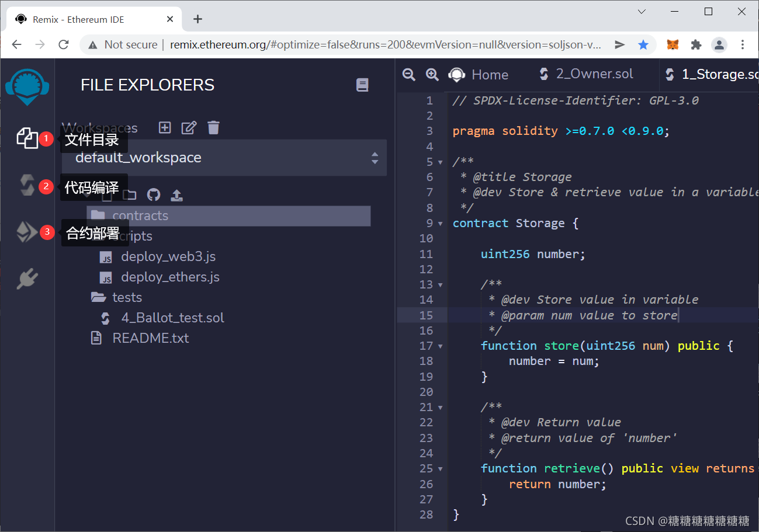Bookmark the page with the star icon

click(x=643, y=44)
